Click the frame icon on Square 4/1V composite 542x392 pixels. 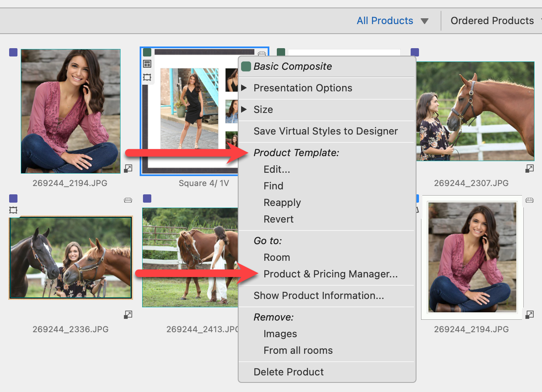[147, 77]
